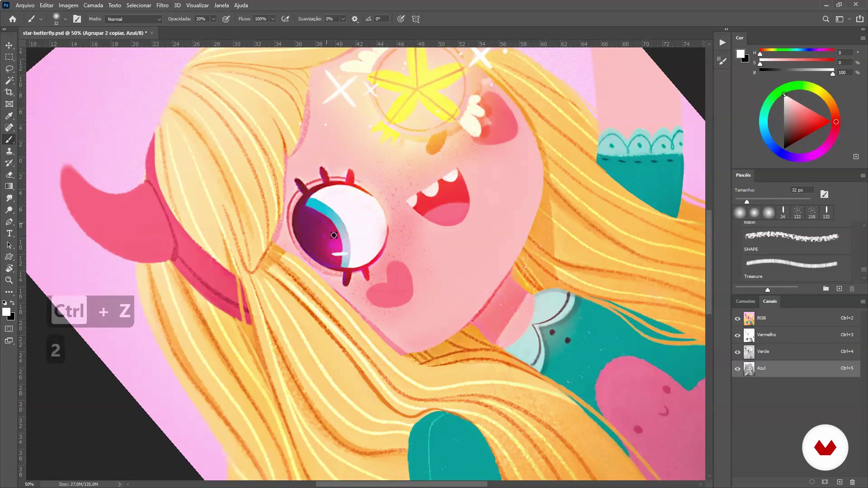Open the Pincéis panel menu
The width and height of the screenshot is (868, 488).
tap(863, 175)
